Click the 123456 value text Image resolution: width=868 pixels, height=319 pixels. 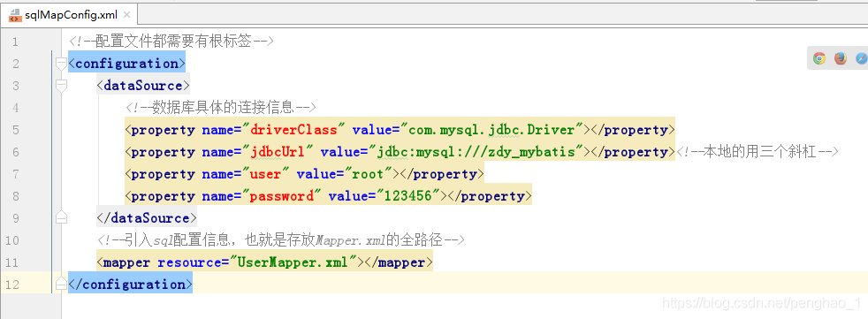point(408,196)
